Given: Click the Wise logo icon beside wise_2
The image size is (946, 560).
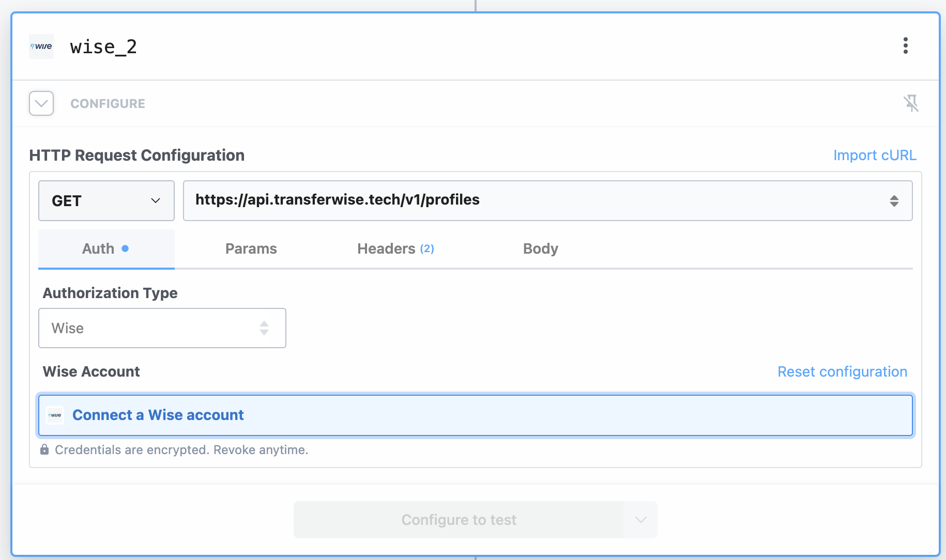Looking at the screenshot, I should 41,46.
